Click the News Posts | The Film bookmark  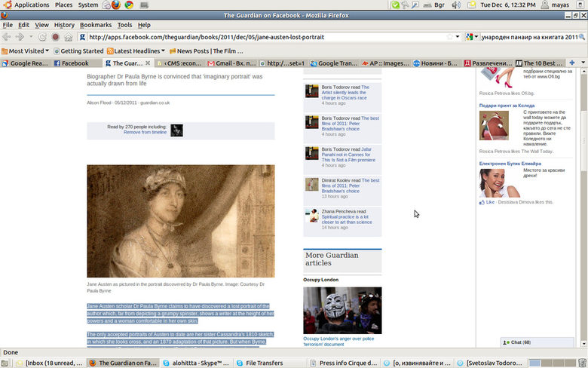(207, 51)
